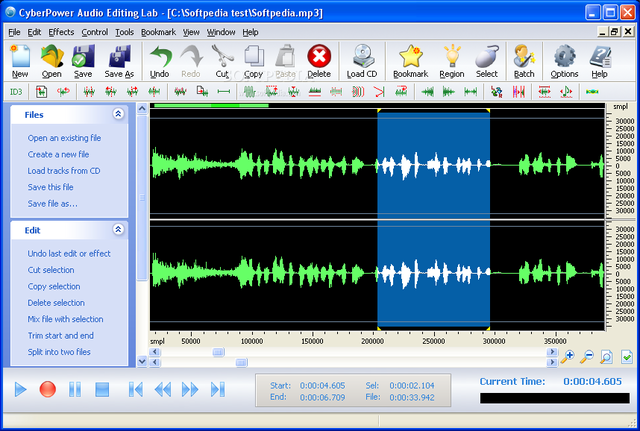
Task: Click the Fast Forward double-arrow button
Action: point(190,389)
